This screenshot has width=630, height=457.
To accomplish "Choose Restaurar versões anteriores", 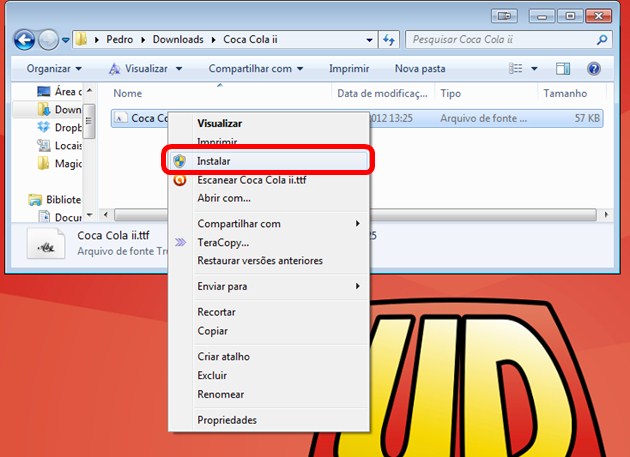I will (260, 261).
